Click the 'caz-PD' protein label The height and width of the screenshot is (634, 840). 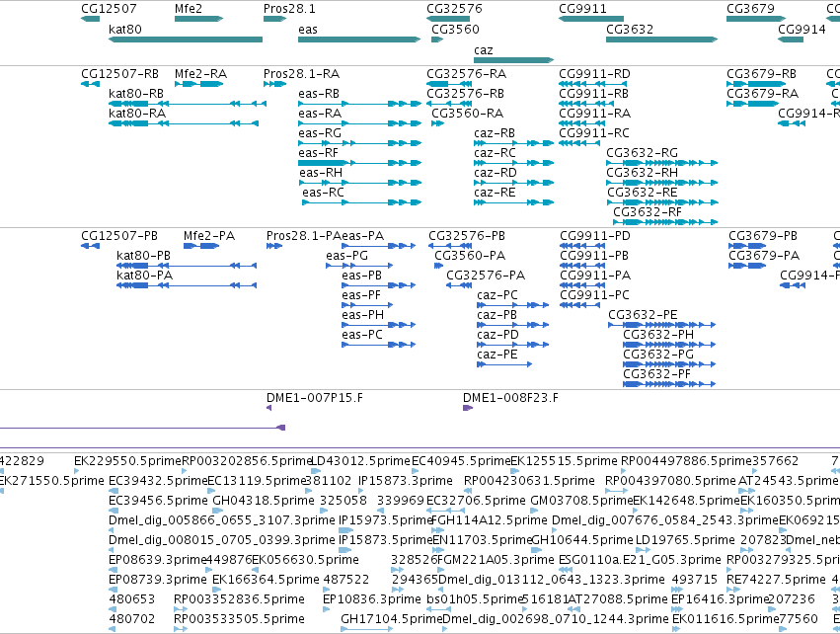(x=497, y=335)
